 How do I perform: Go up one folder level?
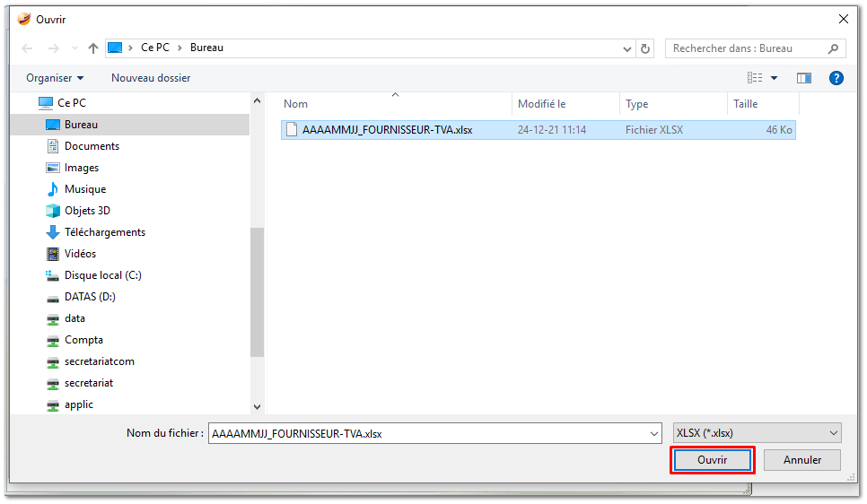tap(93, 48)
